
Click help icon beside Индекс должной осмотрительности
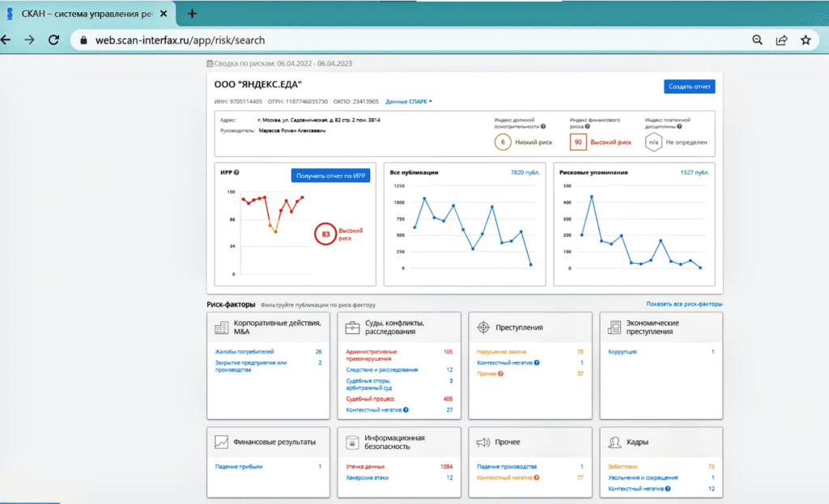click(543, 126)
